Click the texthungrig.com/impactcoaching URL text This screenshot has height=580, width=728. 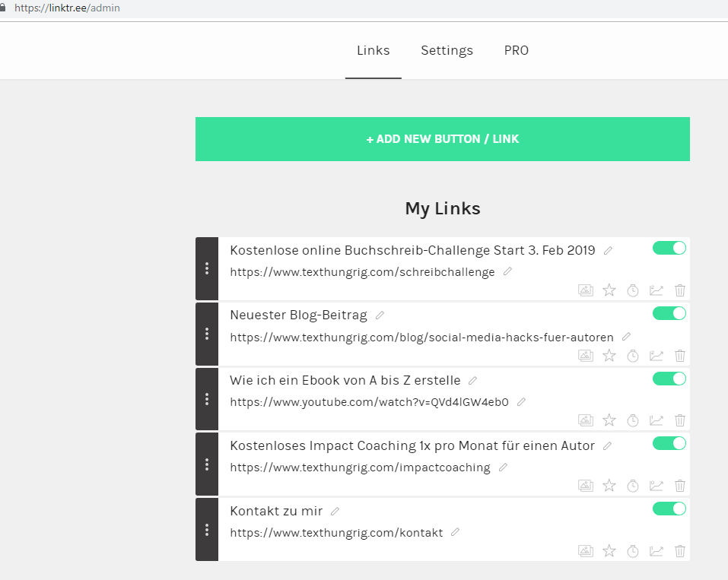360,467
